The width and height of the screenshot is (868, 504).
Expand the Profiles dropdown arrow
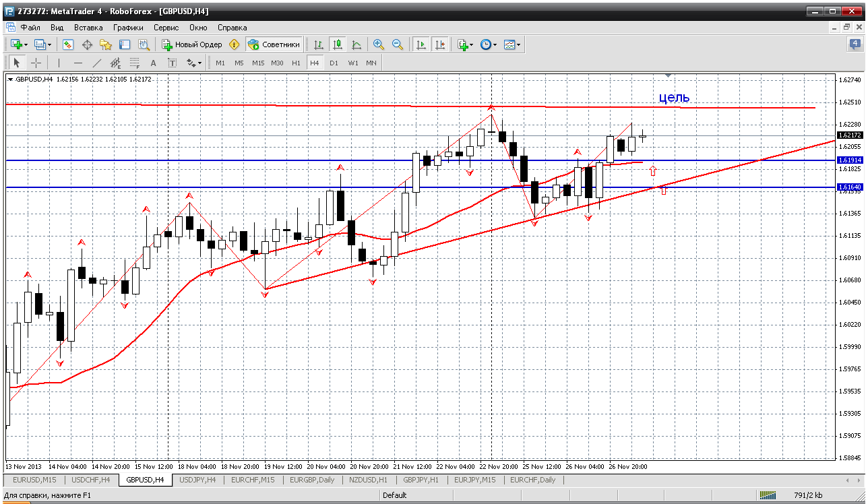pyautogui.click(x=50, y=44)
